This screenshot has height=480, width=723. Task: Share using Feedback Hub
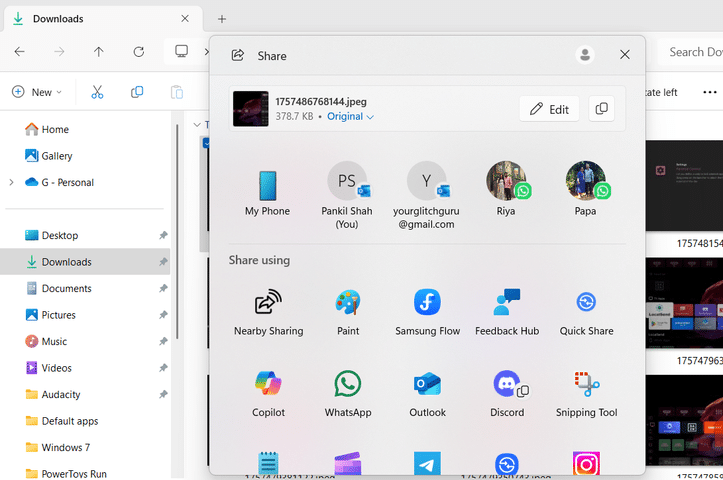click(507, 312)
